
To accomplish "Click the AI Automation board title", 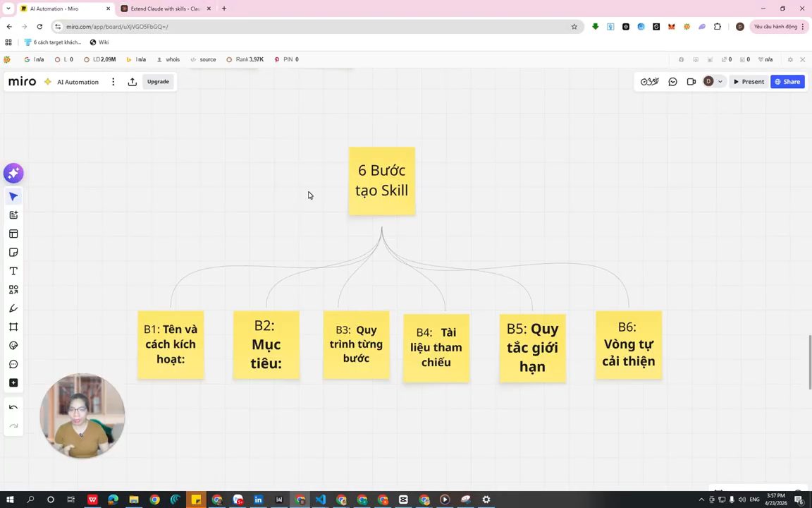I will 78,82.
